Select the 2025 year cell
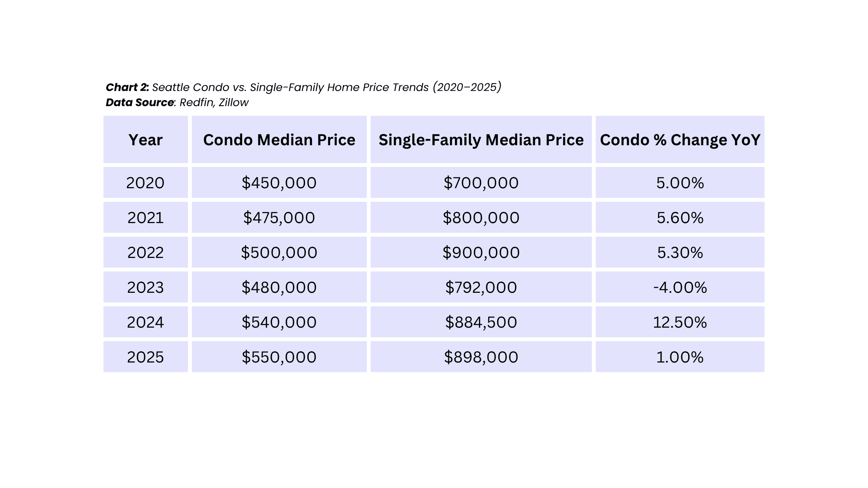 [145, 357]
